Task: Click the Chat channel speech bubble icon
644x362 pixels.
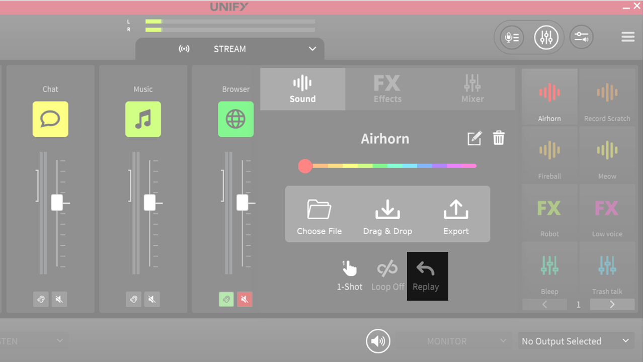Action: 50,119
